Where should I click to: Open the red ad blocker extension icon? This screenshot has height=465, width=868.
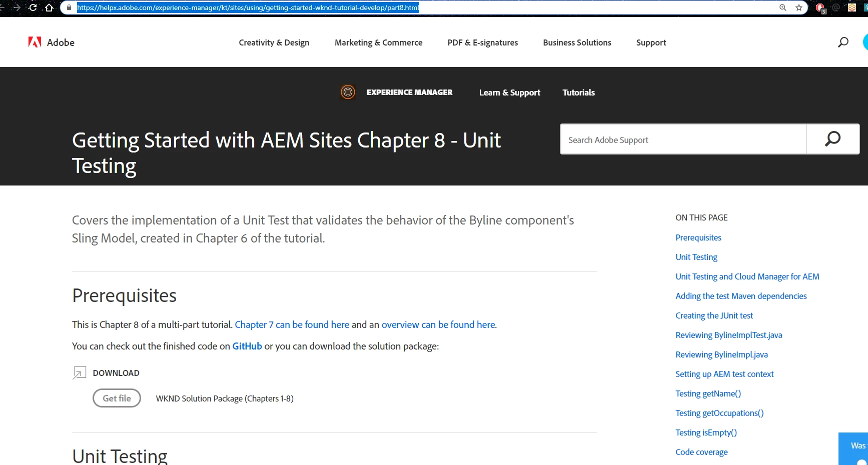(x=820, y=8)
